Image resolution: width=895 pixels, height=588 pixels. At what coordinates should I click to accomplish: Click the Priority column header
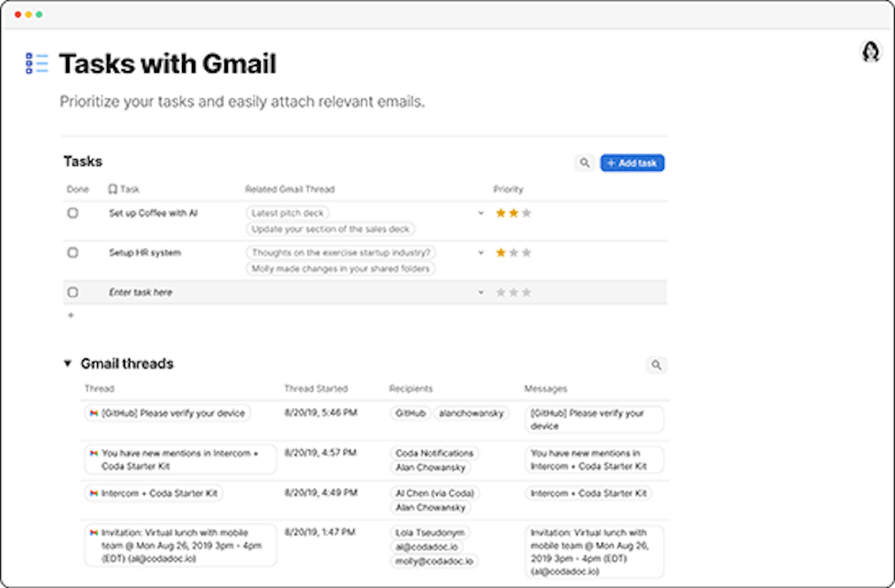(x=508, y=189)
